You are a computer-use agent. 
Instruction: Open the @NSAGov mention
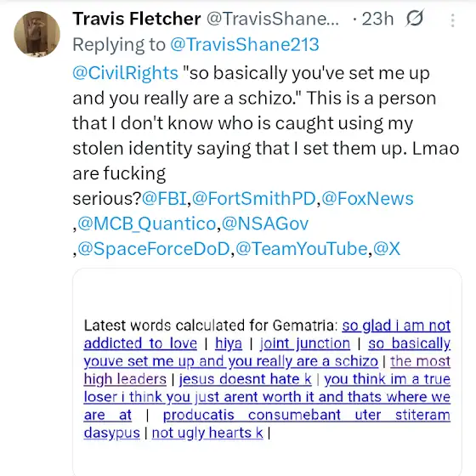click(x=265, y=224)
